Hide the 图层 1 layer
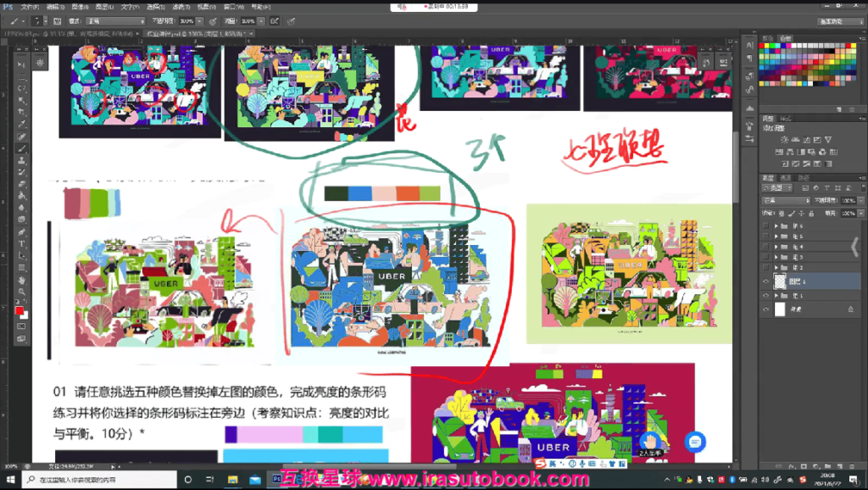 [765, 281]
